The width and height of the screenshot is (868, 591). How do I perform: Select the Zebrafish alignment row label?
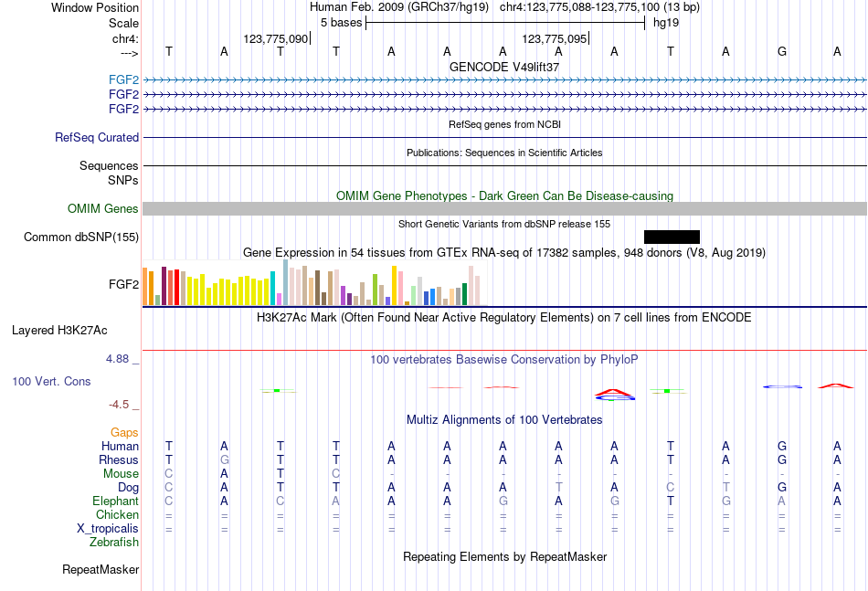click(x=114, y=543)
